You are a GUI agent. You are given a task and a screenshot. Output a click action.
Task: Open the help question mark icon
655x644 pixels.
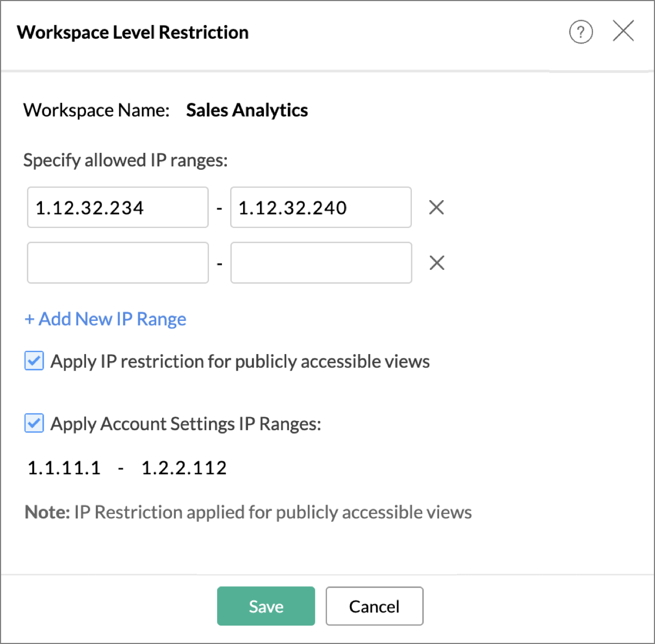click(x=580, y=32)
